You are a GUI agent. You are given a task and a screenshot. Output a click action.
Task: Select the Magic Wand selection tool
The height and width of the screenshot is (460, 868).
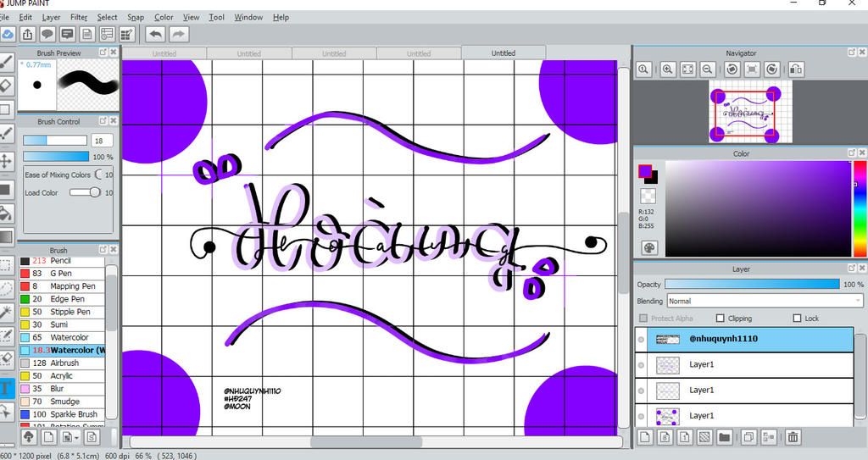(6, 313)
